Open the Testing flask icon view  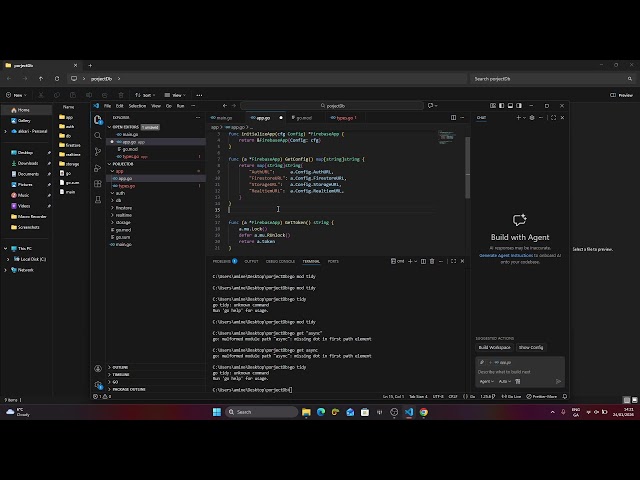click(98, 200)
